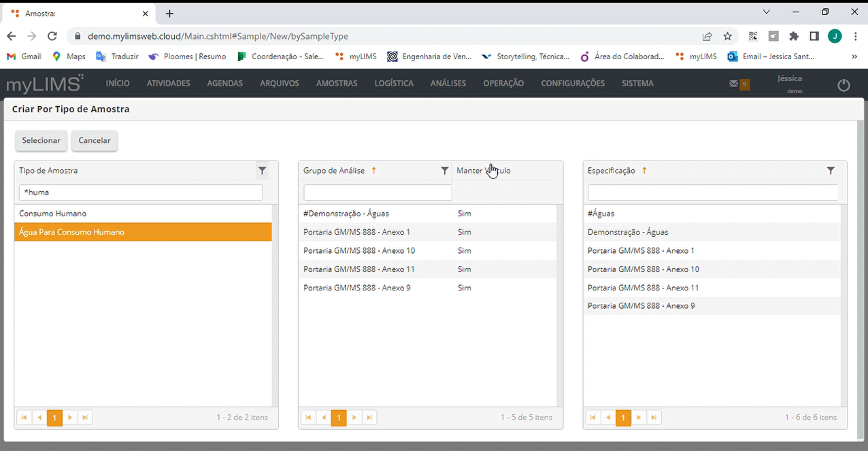Go to last page in Grupo de Análise pager
Image resolution: width=868 pixels, height=451 pixels.
[x=369, y=418]
